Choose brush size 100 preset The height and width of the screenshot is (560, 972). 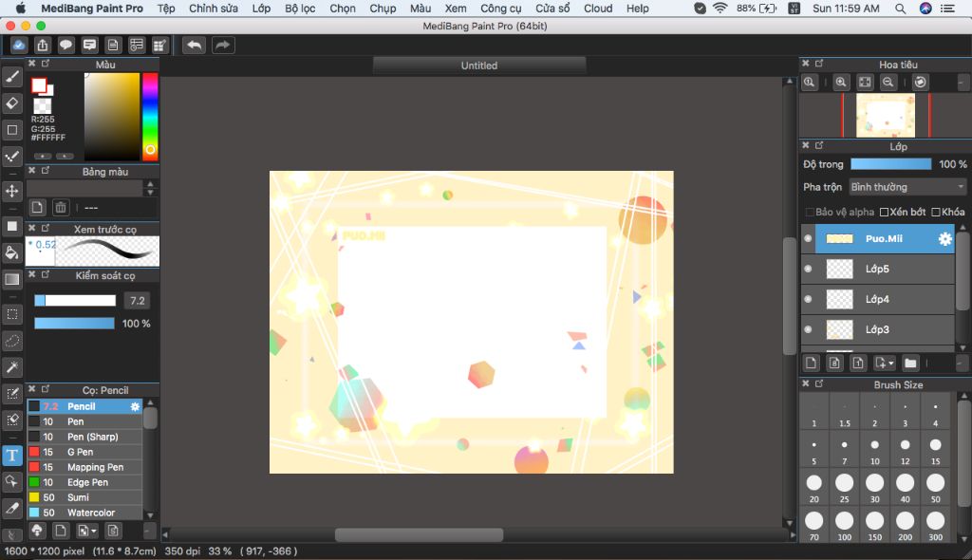click(x=844, y=526)
